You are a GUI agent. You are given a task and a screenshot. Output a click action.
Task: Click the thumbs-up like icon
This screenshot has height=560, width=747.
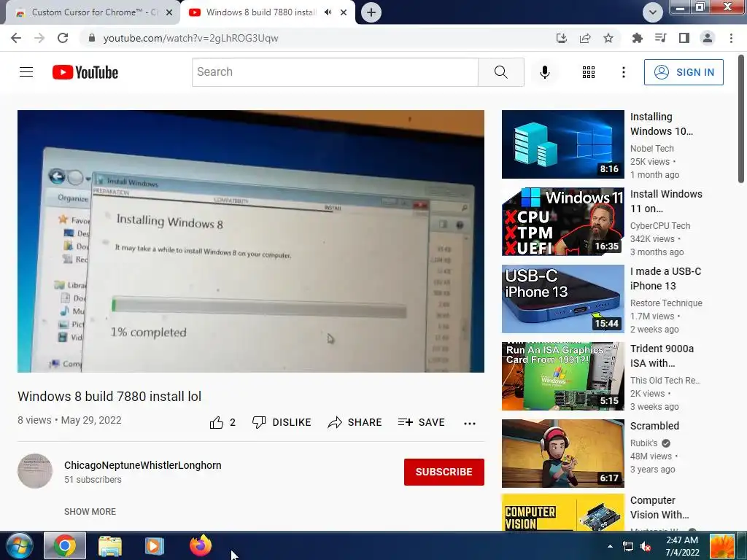click(216, 422)
